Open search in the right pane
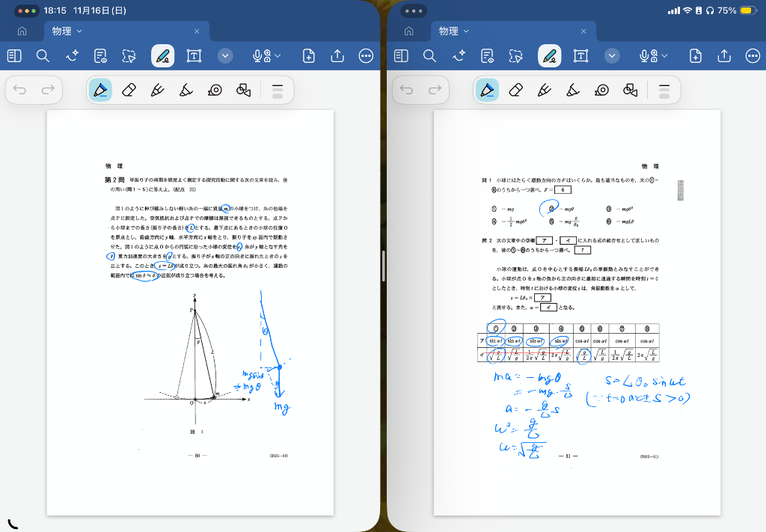This screenshot has height=532, width=766. (429, 56)
